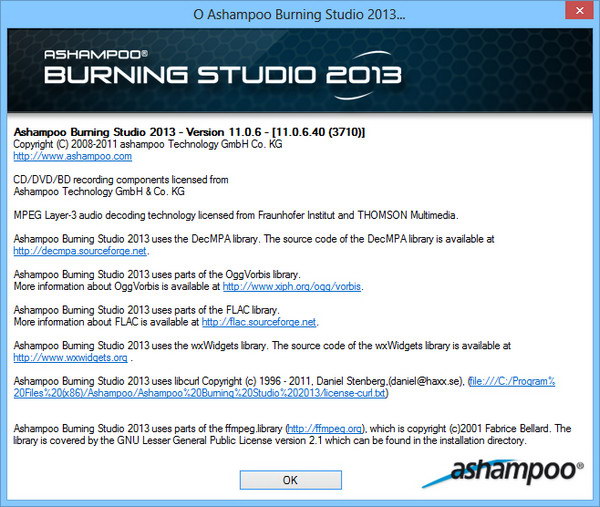The width and height of the screenshot is (600, 507).
Task: Open the www.wxwidgets.org link
Action: pos(70,358)
